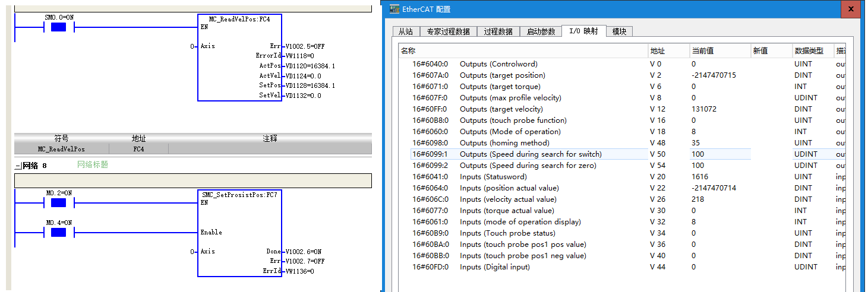The image size is (868, 292).
Task: Click SetPos output VD1128=16384.1
Action: coord(310,85)
